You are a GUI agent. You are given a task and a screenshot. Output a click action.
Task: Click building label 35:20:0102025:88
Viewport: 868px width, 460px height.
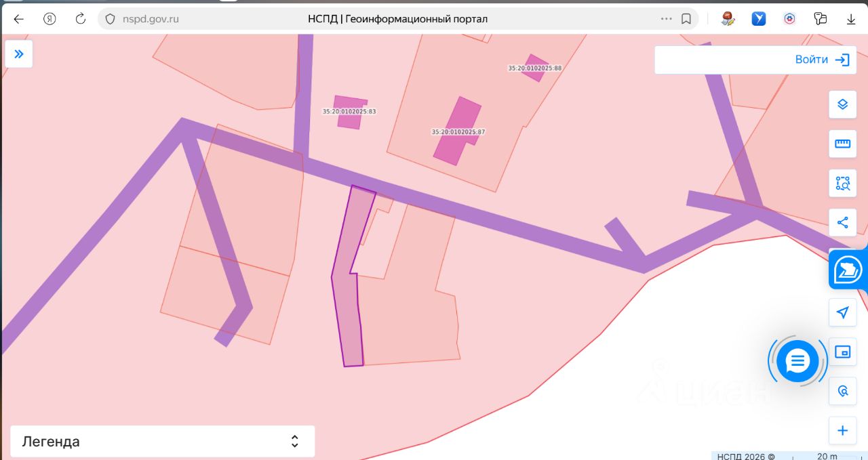coord(535,68)
